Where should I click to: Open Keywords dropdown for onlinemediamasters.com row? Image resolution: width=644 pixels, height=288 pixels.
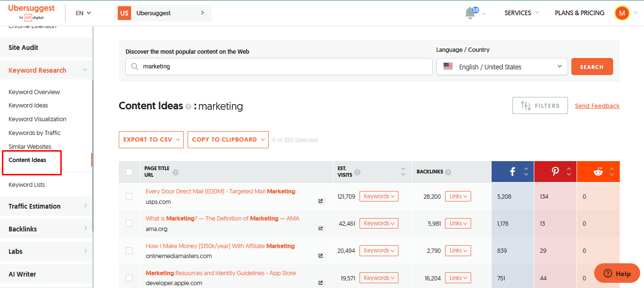379,250
